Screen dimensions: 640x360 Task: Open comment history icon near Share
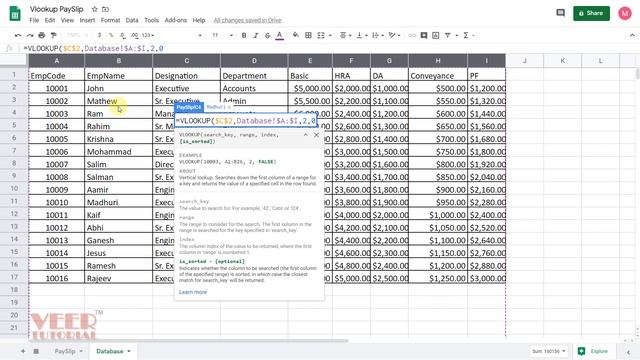coord(560,13)
